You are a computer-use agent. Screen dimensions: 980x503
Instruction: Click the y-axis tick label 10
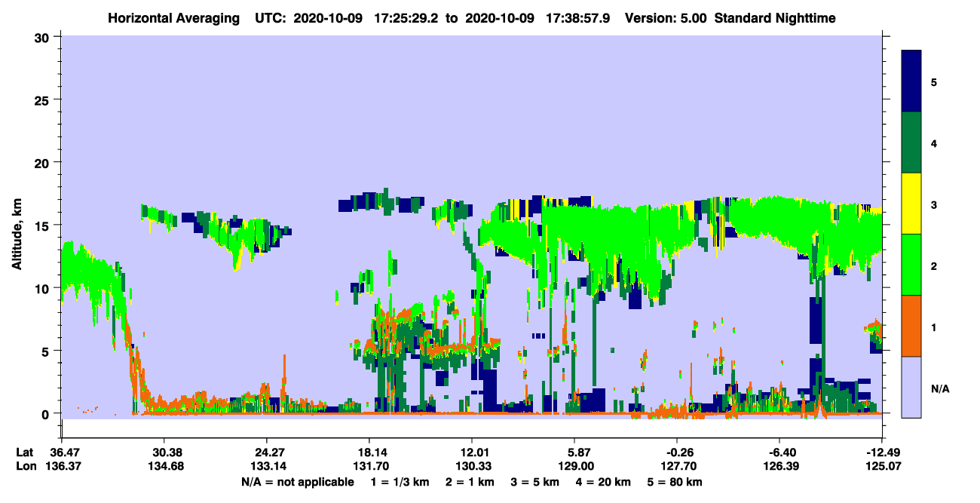point(44,288)
